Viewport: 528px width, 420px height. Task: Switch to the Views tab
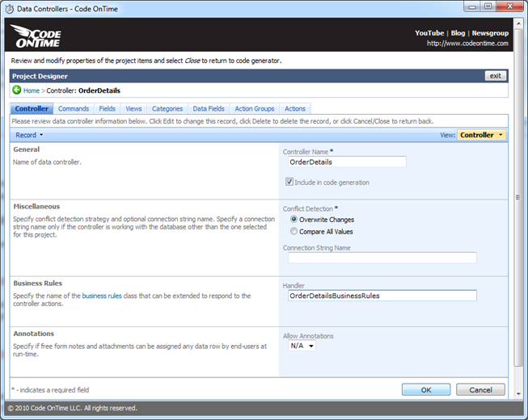point(133,108)
